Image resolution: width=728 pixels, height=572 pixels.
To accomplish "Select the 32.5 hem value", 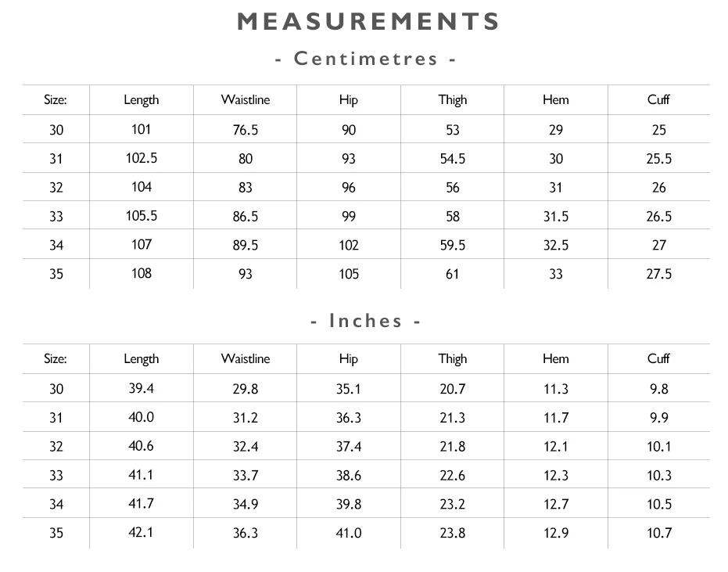I will pyautogui.click(x=556, y=245).
